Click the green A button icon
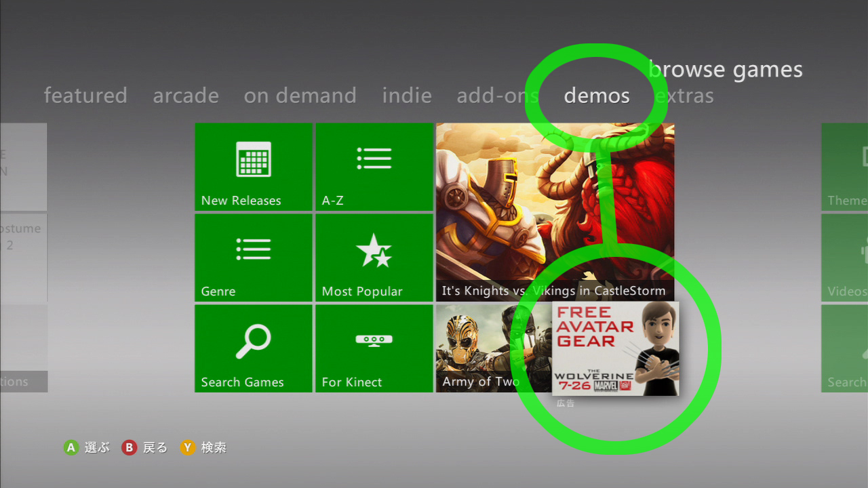Viewport: 868px width, 488px height. [x=71, y=447]
